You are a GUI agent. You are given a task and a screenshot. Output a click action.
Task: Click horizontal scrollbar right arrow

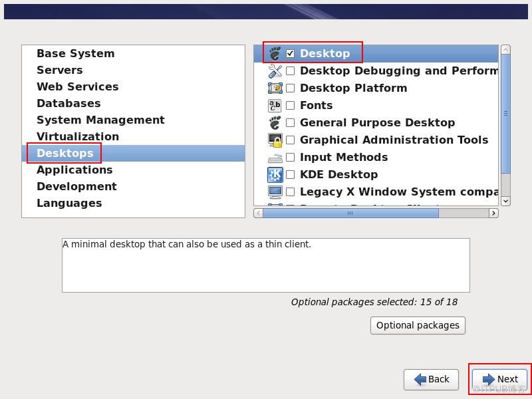pos(493,213)
